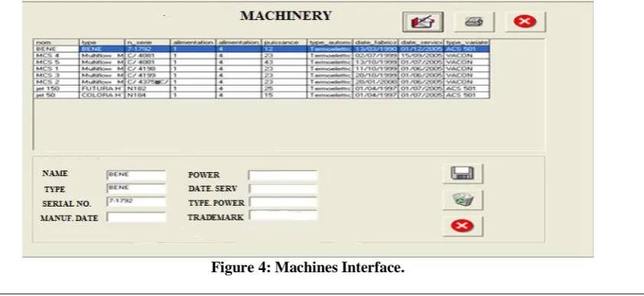Screen dimensions: 644x296
Task: Click serial cell 'N182'
Action: (x=147, y=89)
